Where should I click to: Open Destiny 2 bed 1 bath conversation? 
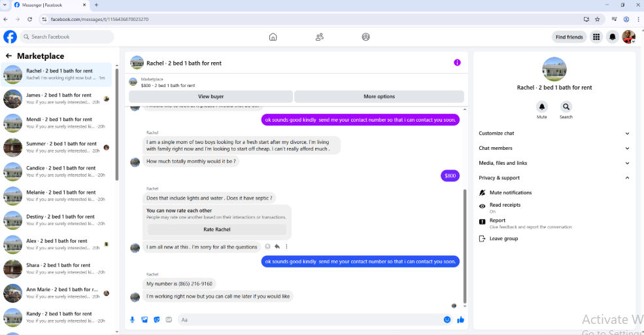(57, 220)
